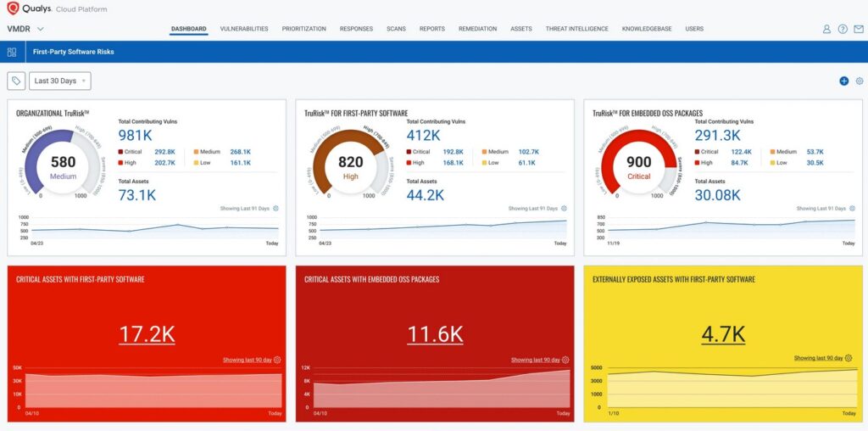Click the 291.3K total contributing vulns
868x431 pixels.
718,136
